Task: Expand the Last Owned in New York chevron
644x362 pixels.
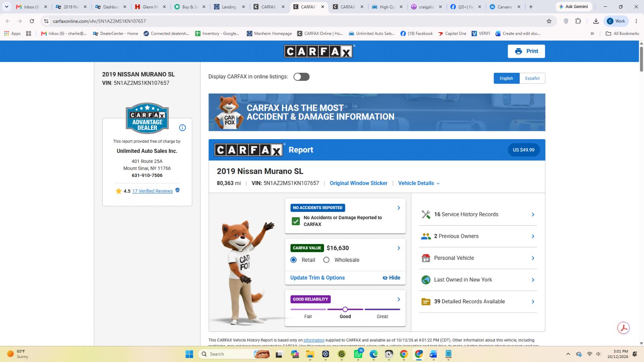Action: 533,280
